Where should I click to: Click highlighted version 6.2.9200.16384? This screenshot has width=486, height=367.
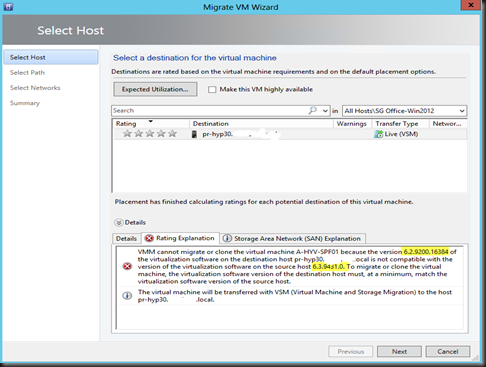pos(426,252)
